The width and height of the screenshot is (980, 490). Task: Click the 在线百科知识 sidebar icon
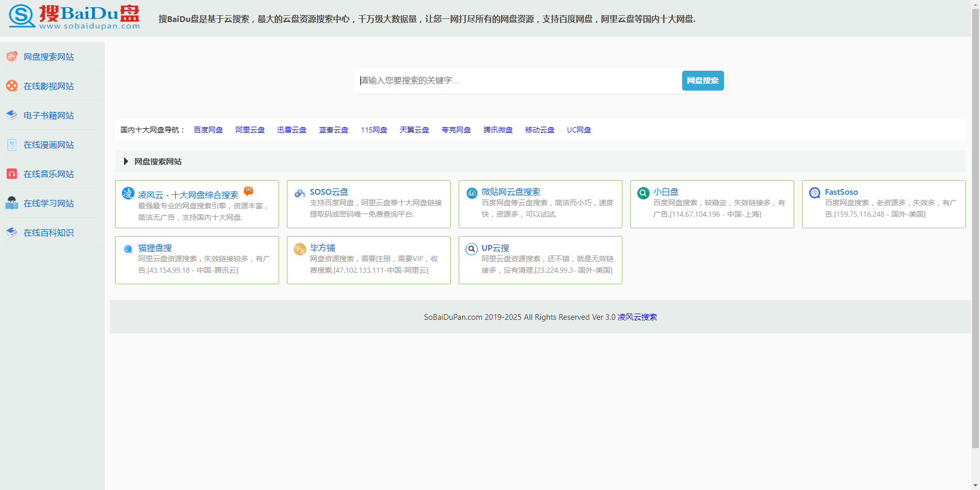[12, 232]
